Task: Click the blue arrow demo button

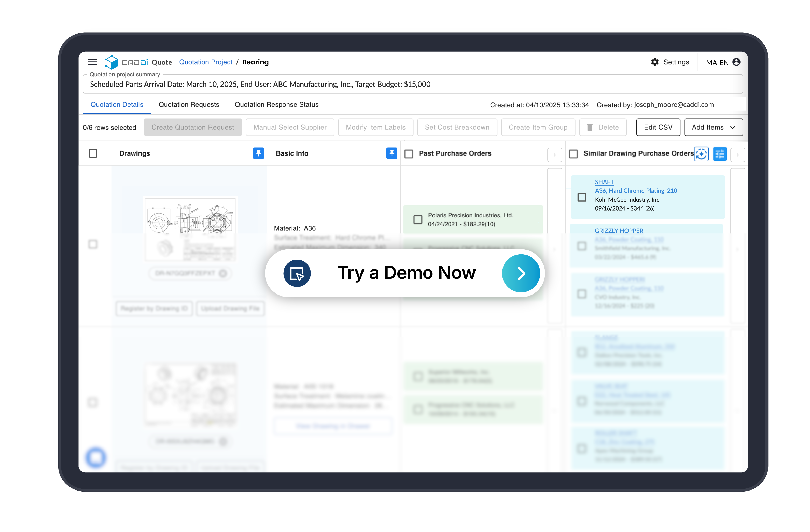Action: (521, 273)
